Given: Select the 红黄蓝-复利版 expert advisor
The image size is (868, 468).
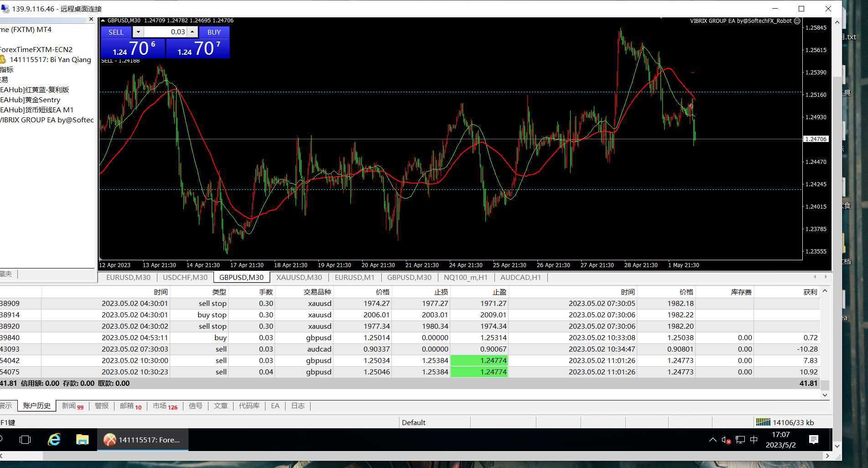Looking at the screenshot, I should (x=34, y=90).
